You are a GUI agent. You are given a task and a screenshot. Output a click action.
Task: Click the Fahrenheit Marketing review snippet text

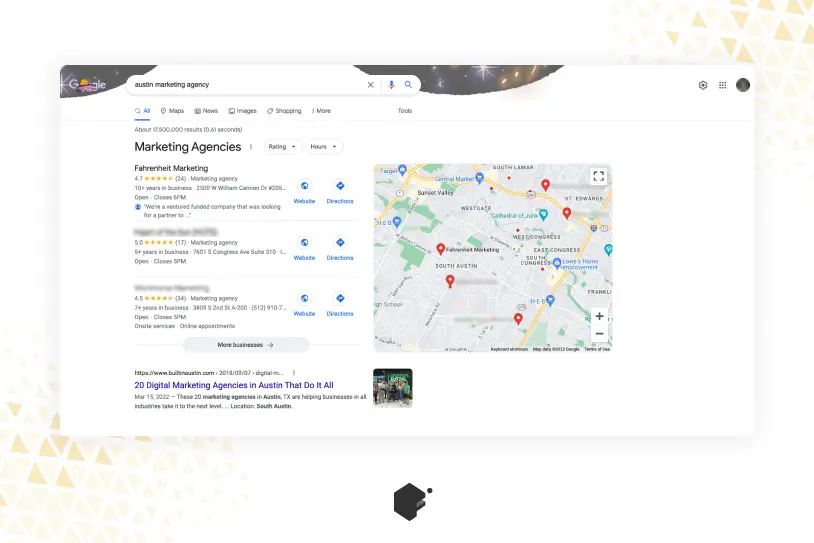click(x=212, y=211)
